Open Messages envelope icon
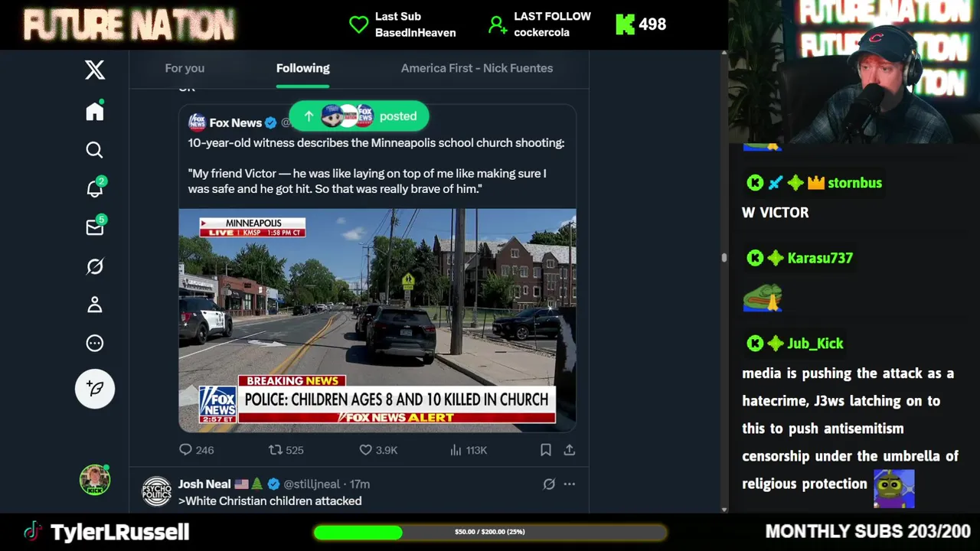The width and height of the screenshot is (980, 551). [x=95, y=227]
